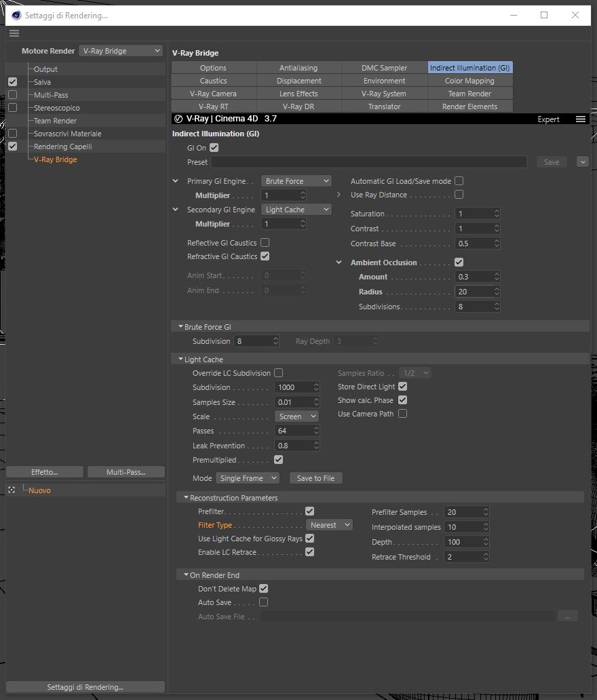Collapse the Ambient Occlusion chevron
597x700 pixels.
(x=339, y=262)
